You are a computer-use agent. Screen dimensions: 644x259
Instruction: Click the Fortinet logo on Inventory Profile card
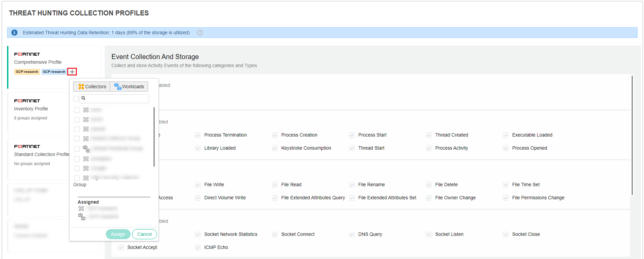[27, 101]
